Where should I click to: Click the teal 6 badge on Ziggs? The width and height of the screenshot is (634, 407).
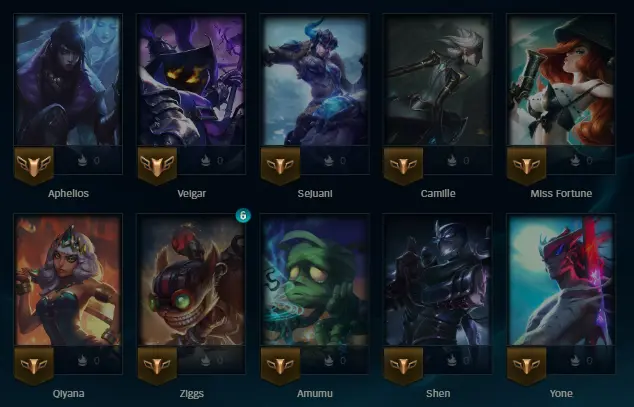click(x=243, y=215)
